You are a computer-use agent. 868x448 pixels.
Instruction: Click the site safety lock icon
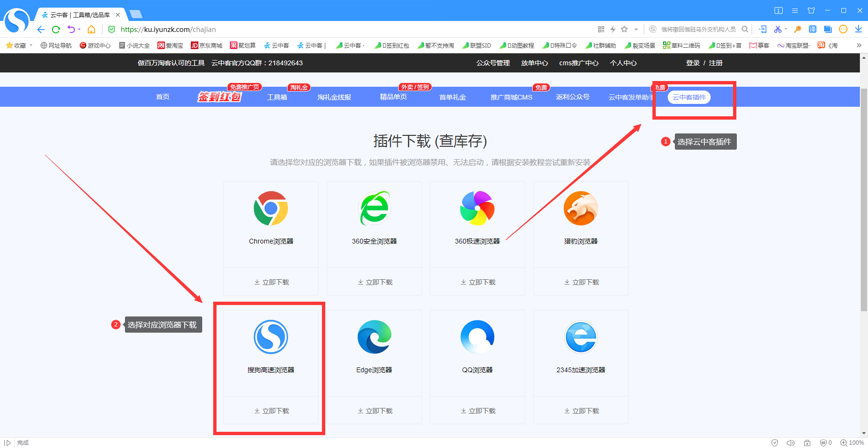tap(112, 29)
